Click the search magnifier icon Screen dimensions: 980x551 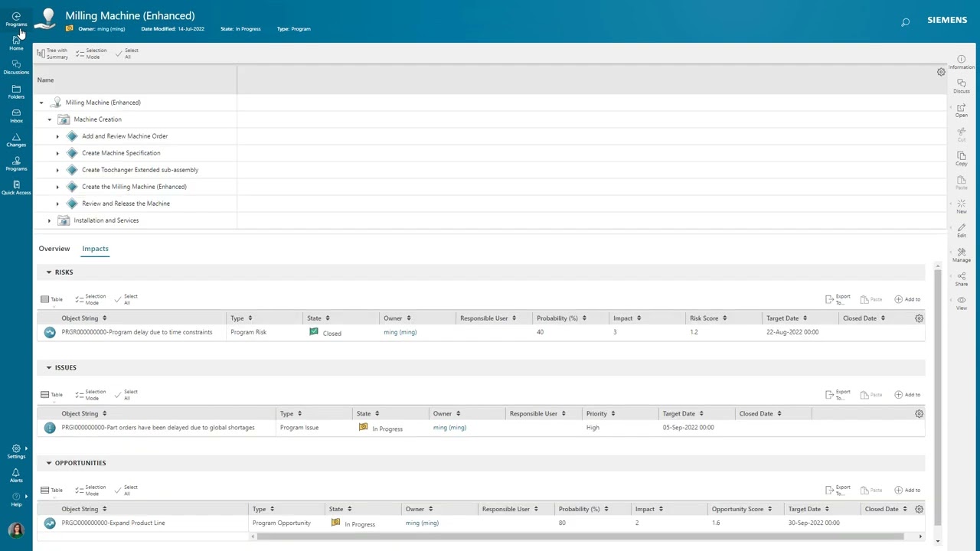[x=905, y=22]
